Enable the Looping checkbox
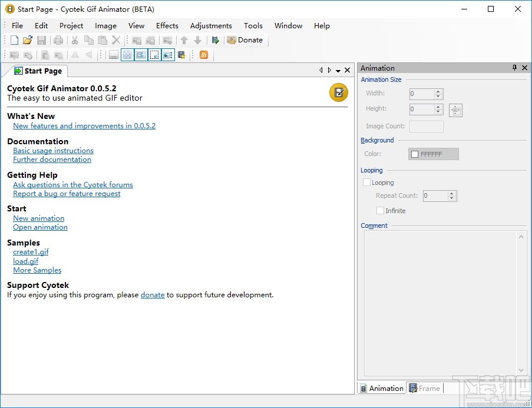The image size is (532, 408). pyautogui.click(x=367, y=183)
